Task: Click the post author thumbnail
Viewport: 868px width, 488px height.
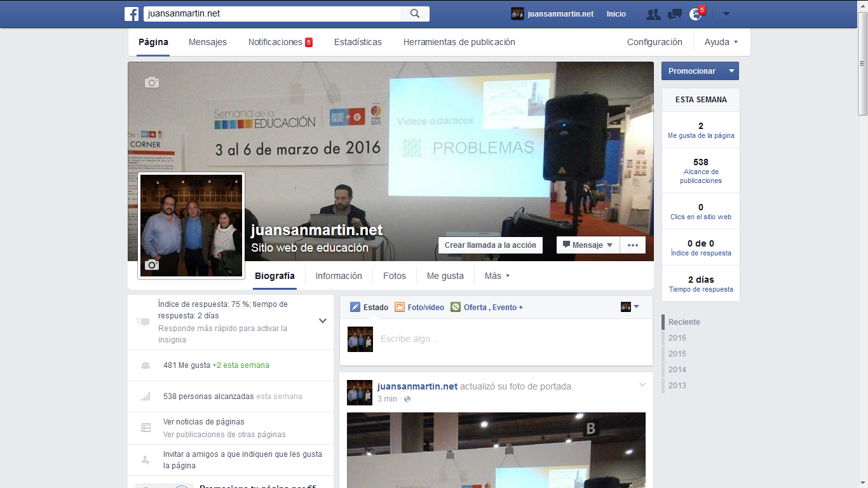Action: [360, 393]
